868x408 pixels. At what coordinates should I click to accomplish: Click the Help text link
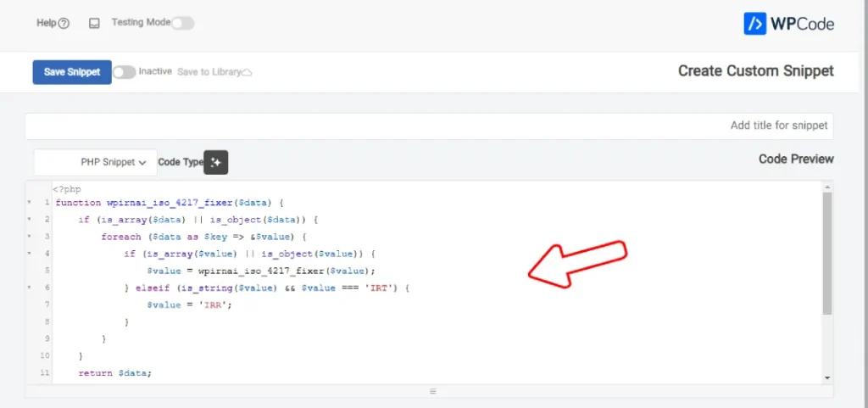(x=46, y=23)
